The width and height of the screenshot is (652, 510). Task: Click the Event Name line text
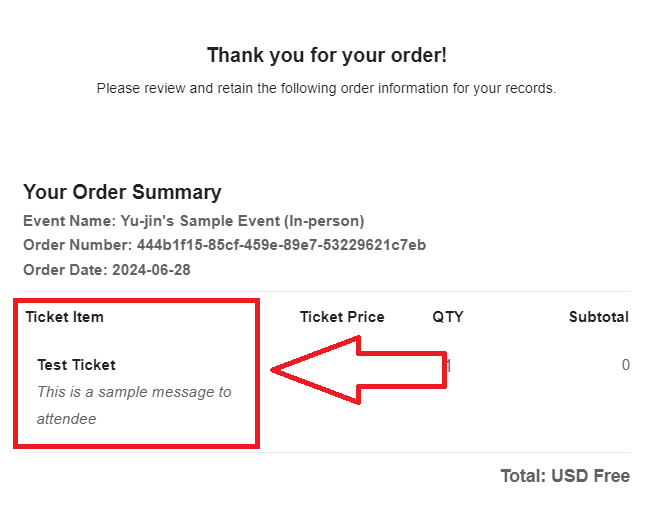pyautogui.click(x=194, y=221)
